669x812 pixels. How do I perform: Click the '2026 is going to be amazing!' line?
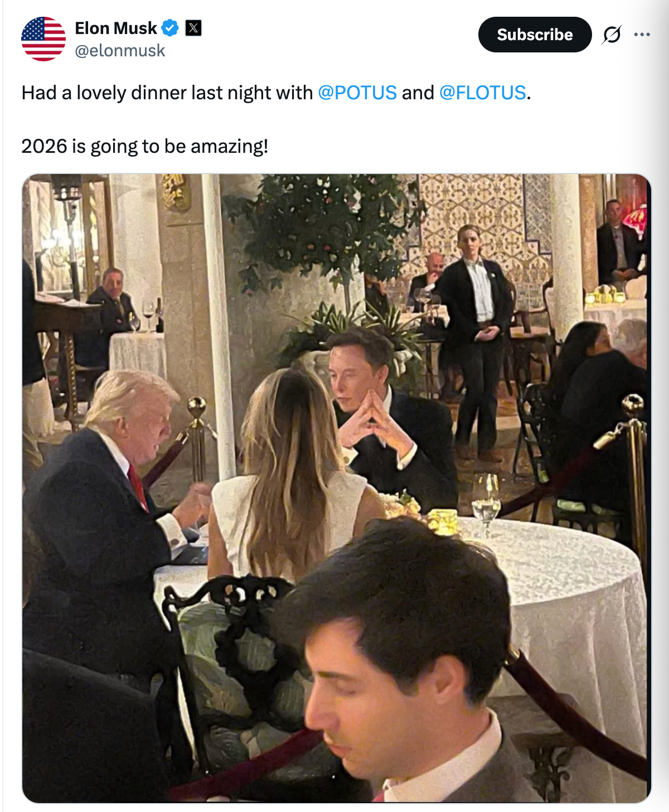[145, 146]
